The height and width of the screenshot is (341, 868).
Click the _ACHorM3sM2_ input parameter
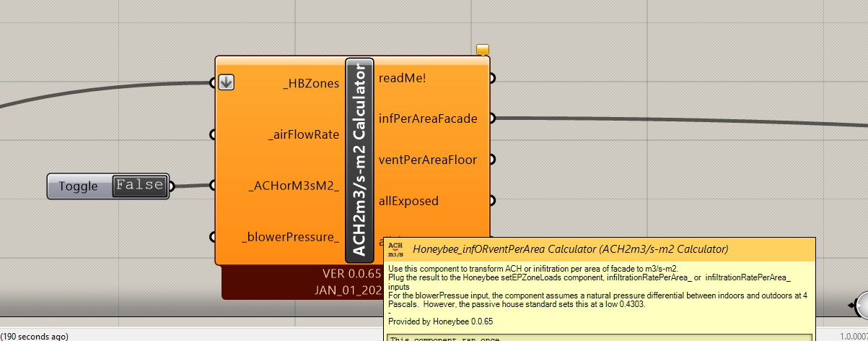click(294, 186)
